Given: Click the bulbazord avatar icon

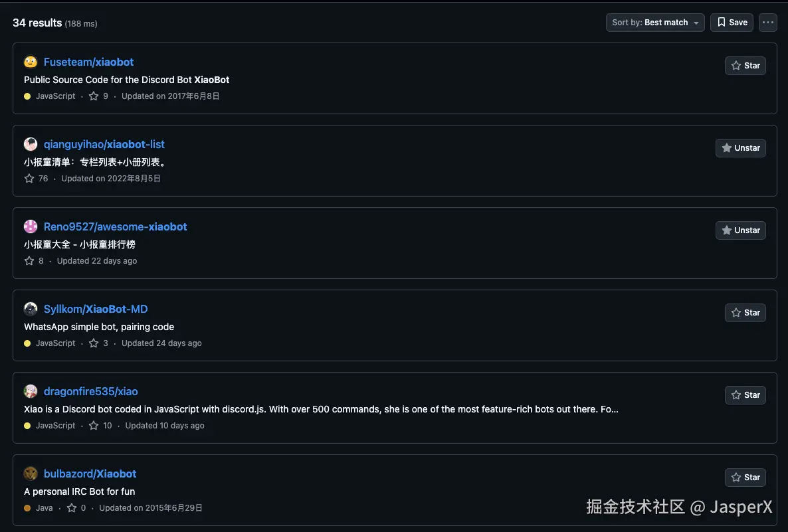Looking at the screenshot, I should [31, 473].
